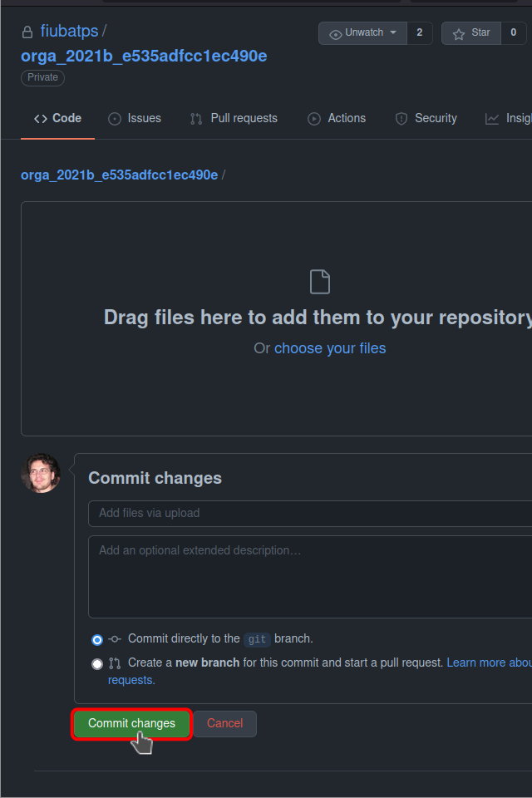Click the commit icon beside direct commit option
The height and width of the screenshot is (798, 532).
click(x=115, y=639)
